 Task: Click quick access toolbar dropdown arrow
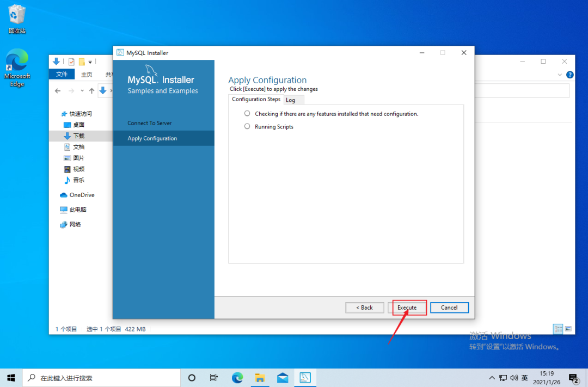tap(90, 62)
